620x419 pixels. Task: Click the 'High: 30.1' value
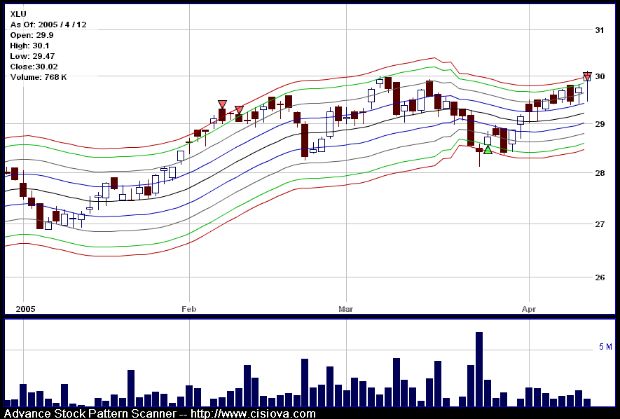tap(30, 46)
